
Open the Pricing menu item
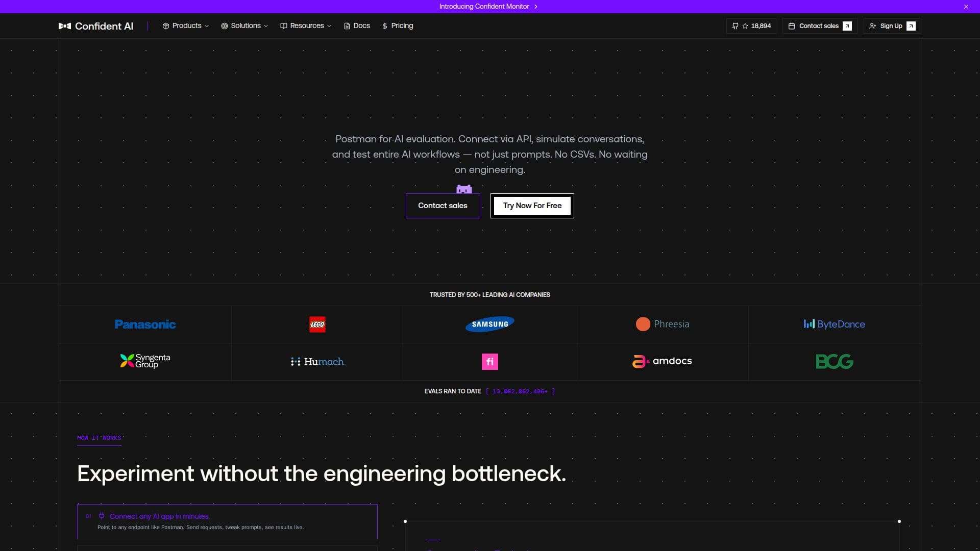(398, 26)
